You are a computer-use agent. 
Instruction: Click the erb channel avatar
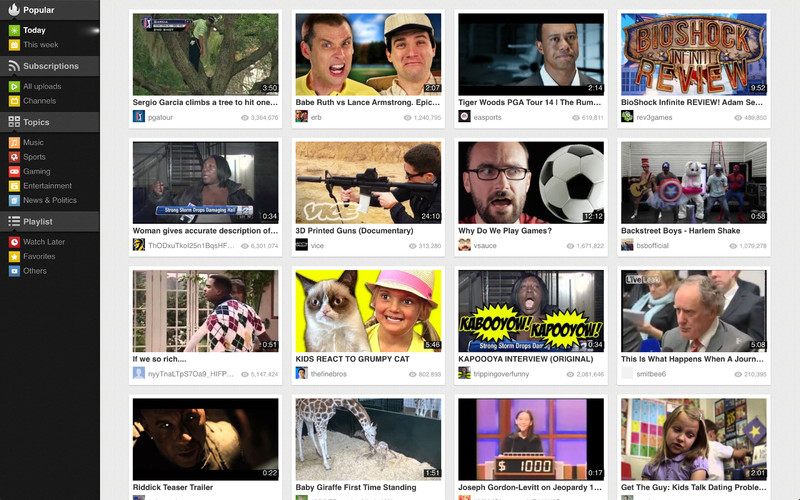click(302, 117)
